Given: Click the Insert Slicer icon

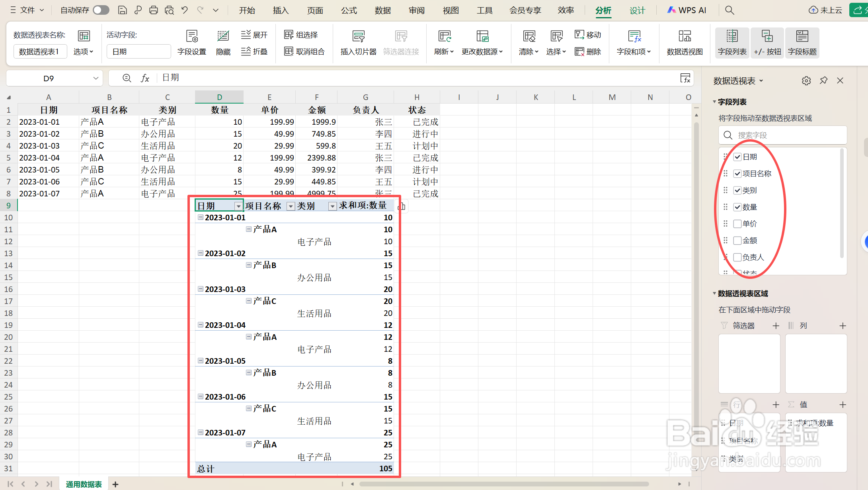Looking at the screenshot, I should coord(358,37).
